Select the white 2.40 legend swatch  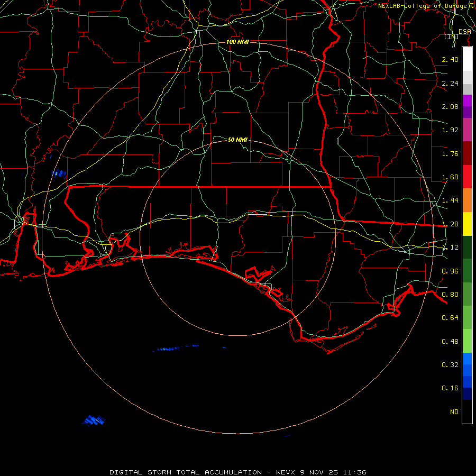[467, 59]
